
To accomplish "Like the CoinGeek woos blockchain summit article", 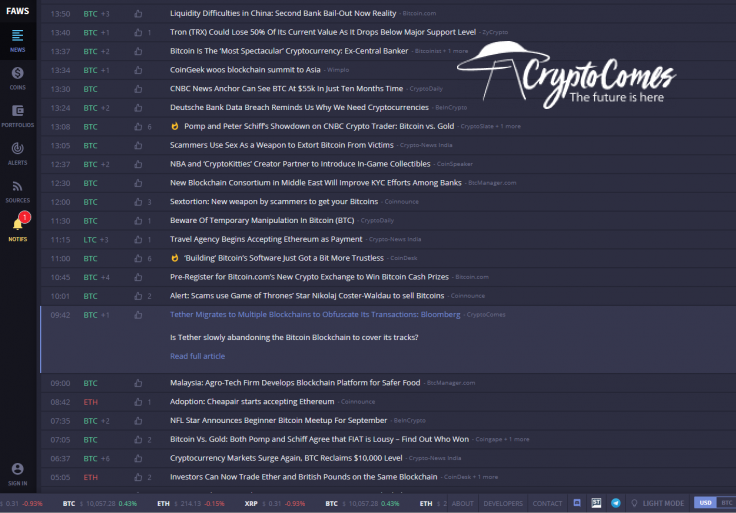I will pyautogui.click(x=138, y=70).
